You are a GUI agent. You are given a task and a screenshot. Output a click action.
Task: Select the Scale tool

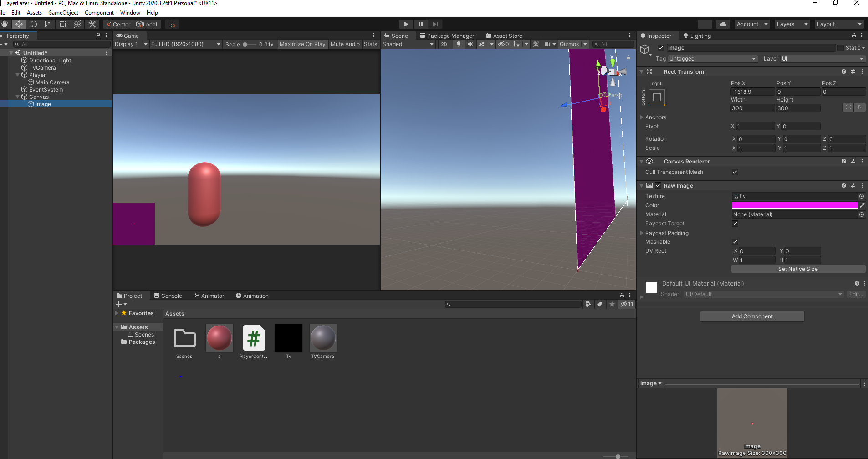click(x=48, y=24)
